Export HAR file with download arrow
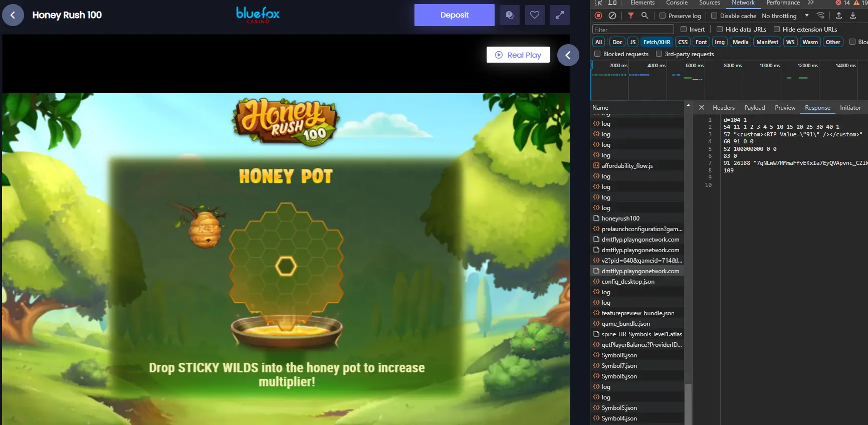Screen dimensions: 868x425 (853, 16)
